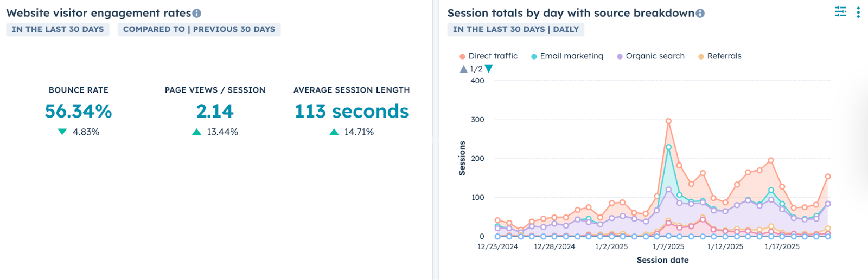Open info tooltip for Website visitor engagement rates
This screenshot has width=868, height=280.
pos(196,14)
